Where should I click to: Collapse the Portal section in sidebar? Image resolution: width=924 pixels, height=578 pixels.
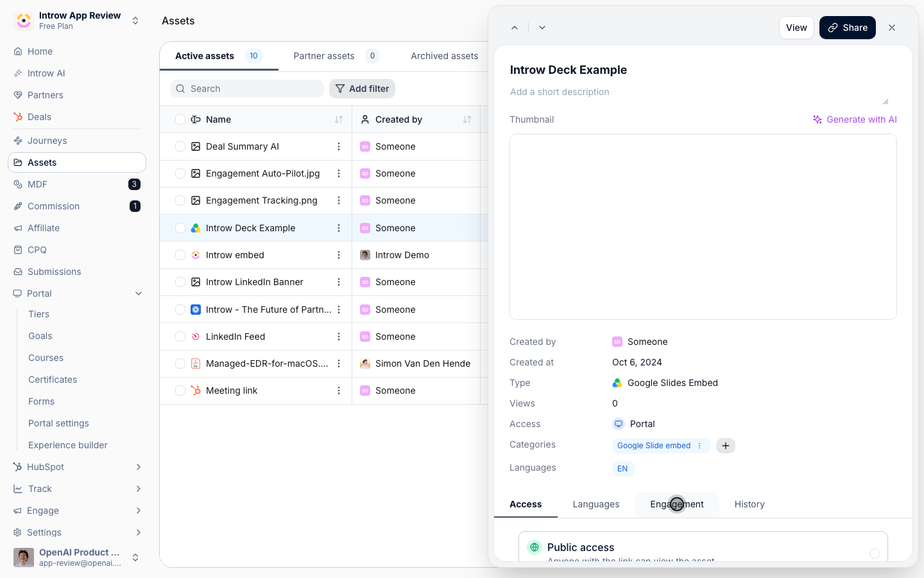pyautogui.click(x=139, y=293)
